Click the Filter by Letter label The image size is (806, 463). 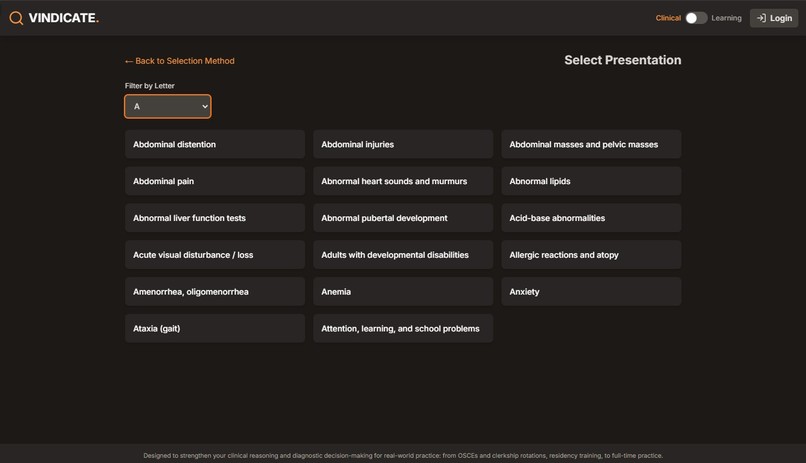pos(150,86)
